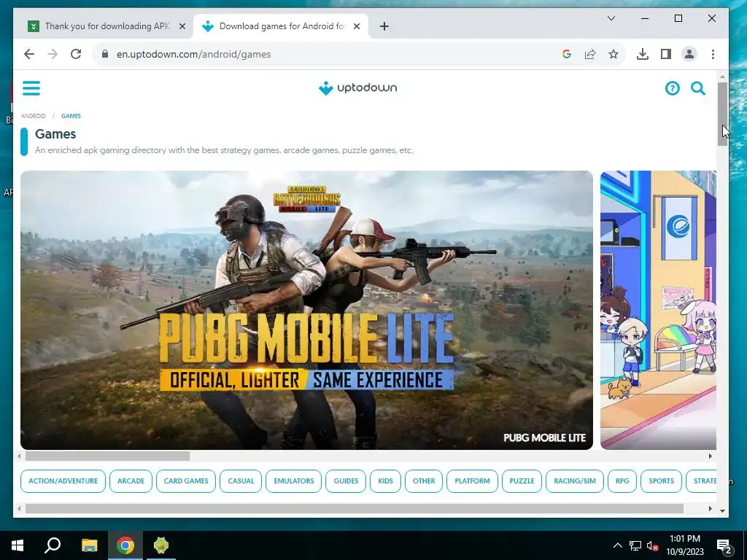Click the banner carousel right scroll arrow
747x560 pixels.
pos(711,456)
